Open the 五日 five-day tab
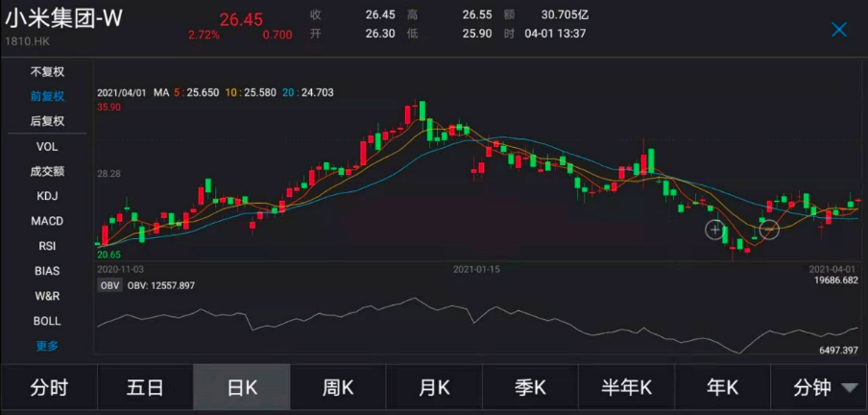The image size is (868, 415). 145,388
